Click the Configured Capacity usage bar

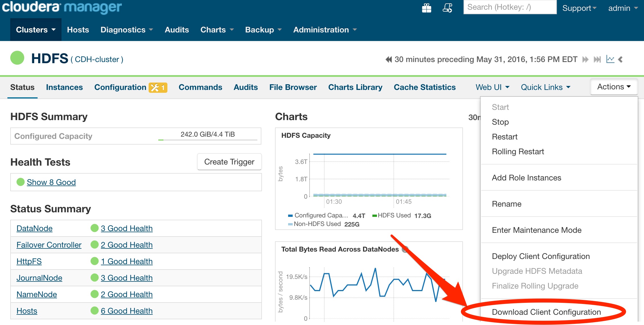tap(208, 140)
